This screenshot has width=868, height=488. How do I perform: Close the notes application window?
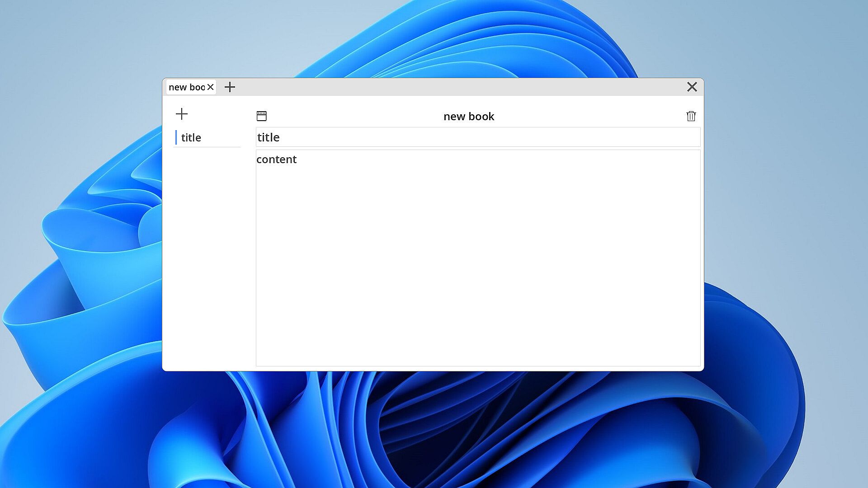692,87
